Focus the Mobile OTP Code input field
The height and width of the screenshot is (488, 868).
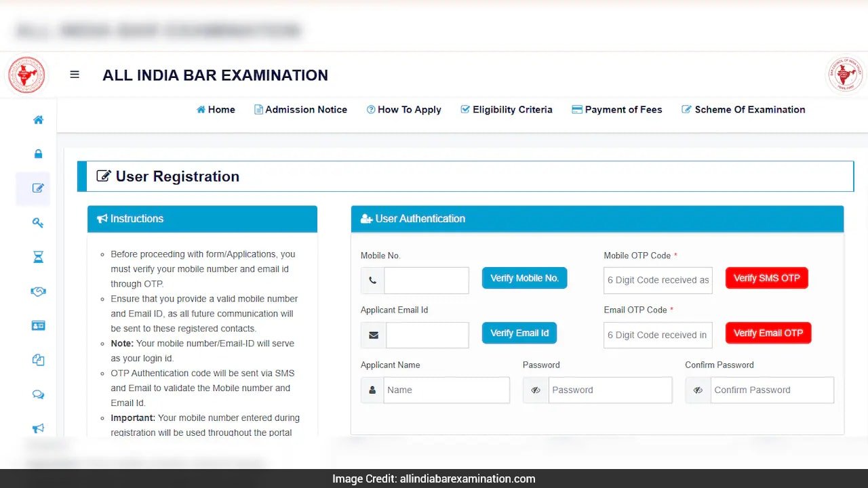point(658,281)
